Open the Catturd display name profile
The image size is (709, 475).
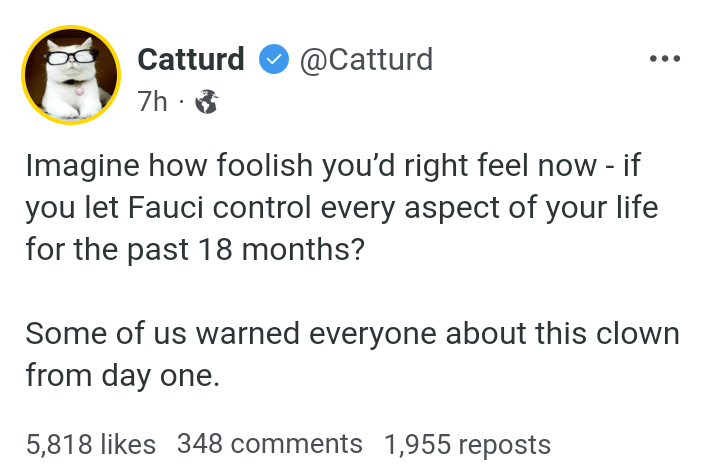coord(190,60)
